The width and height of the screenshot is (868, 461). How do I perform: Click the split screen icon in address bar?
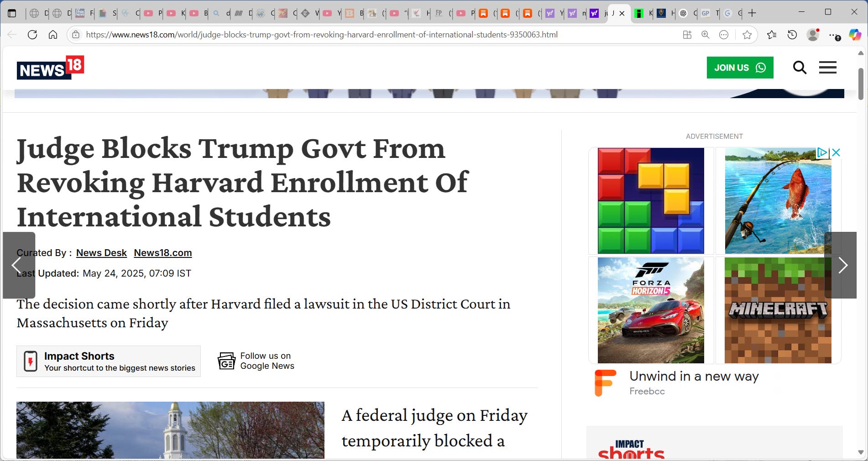click(x=687, y=35)
